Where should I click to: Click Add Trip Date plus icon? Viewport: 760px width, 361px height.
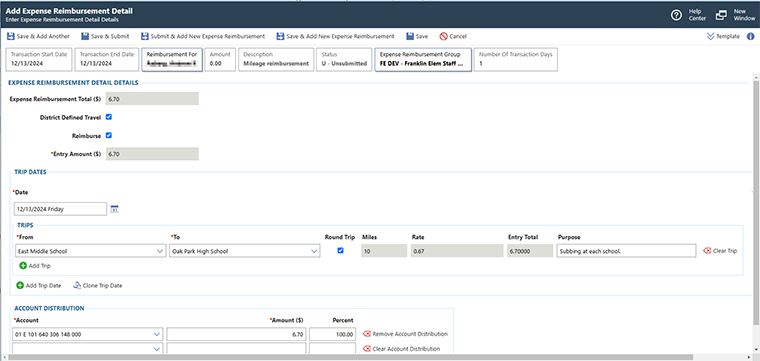pos(20,285)
